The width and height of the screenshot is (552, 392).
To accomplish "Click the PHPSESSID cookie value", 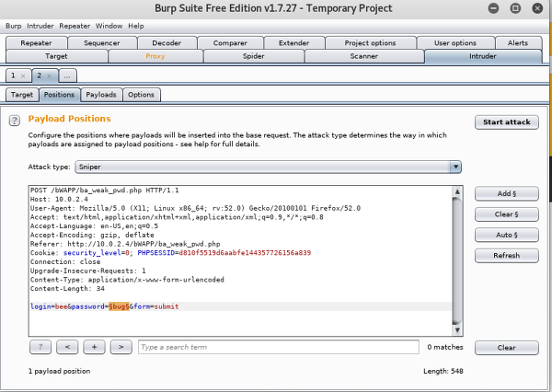I will 245,253.
